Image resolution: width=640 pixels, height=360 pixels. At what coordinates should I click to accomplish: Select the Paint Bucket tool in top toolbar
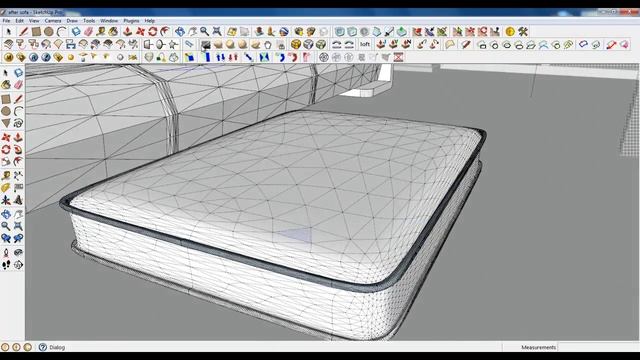tap(113, 31)
